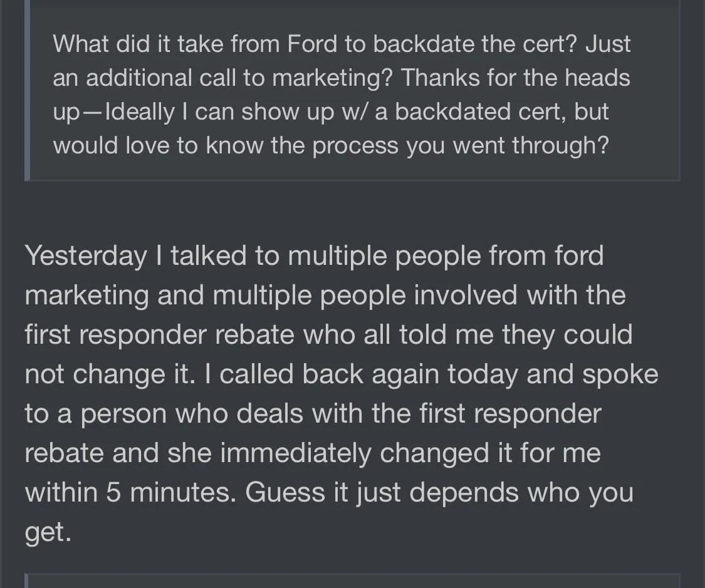Click "Guess it just depends who you"
The width and height of the screenshot is (705, 588).
pyautogui.click(x=439, y=493)
